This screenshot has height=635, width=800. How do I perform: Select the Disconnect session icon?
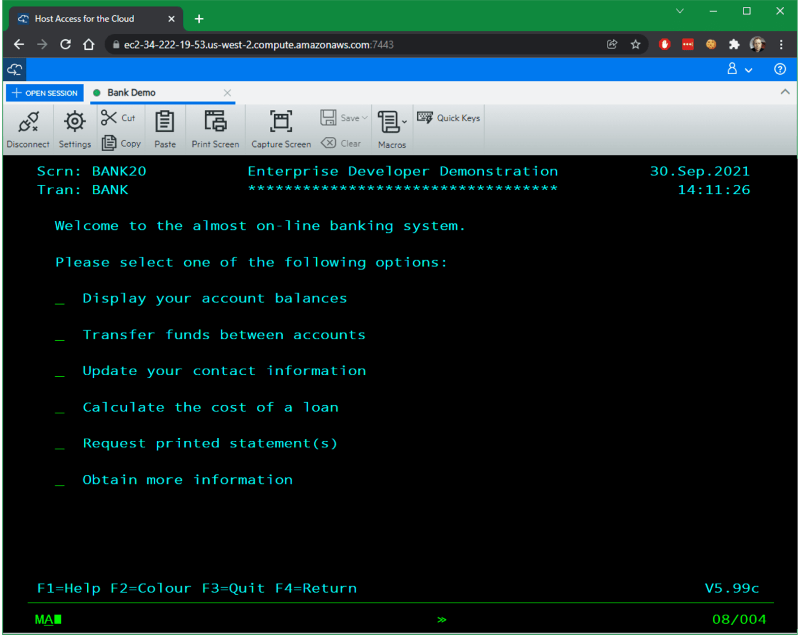27,121
